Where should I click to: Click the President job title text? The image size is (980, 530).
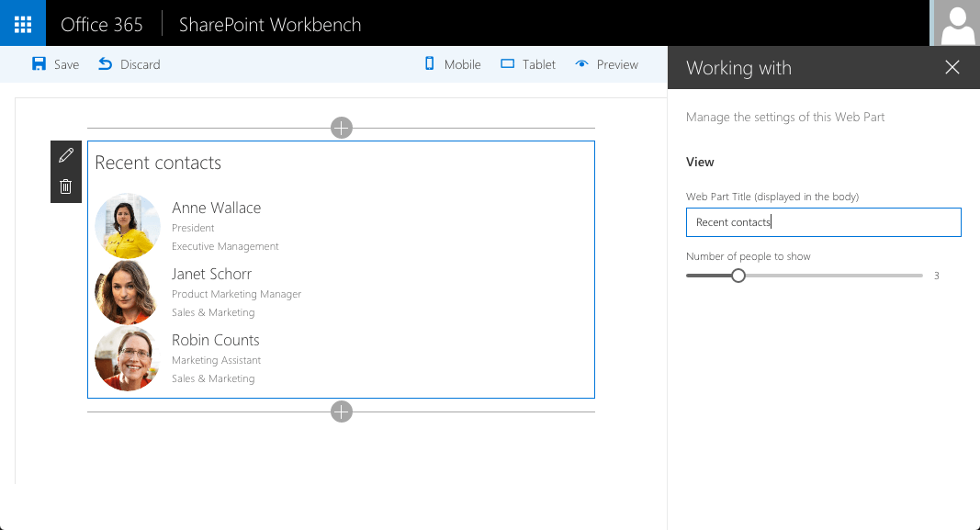193,228
